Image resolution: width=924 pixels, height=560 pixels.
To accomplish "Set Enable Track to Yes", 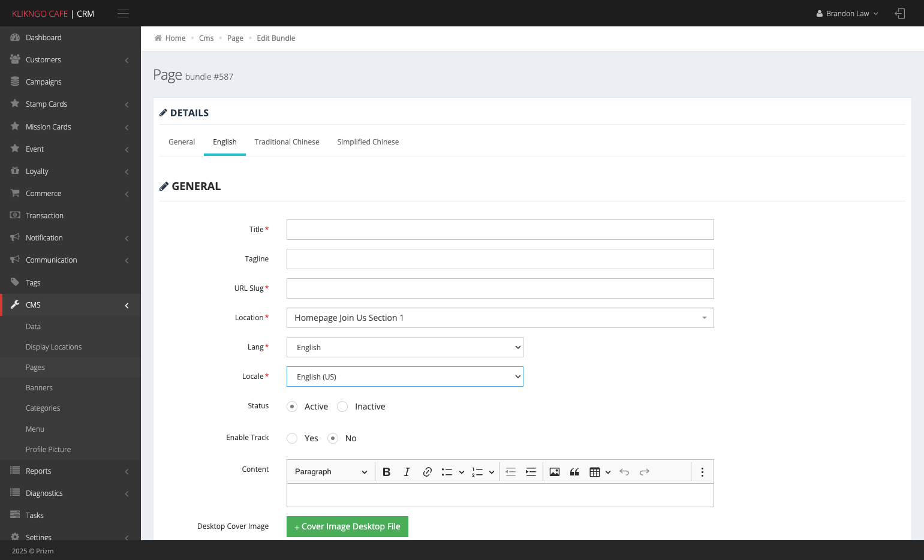I will (x=292, y=438).
